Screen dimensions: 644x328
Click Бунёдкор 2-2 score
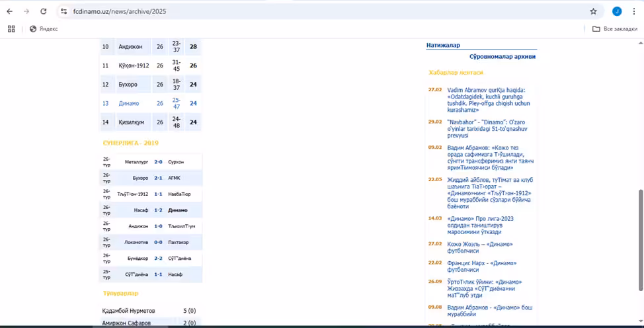[158, 258]
